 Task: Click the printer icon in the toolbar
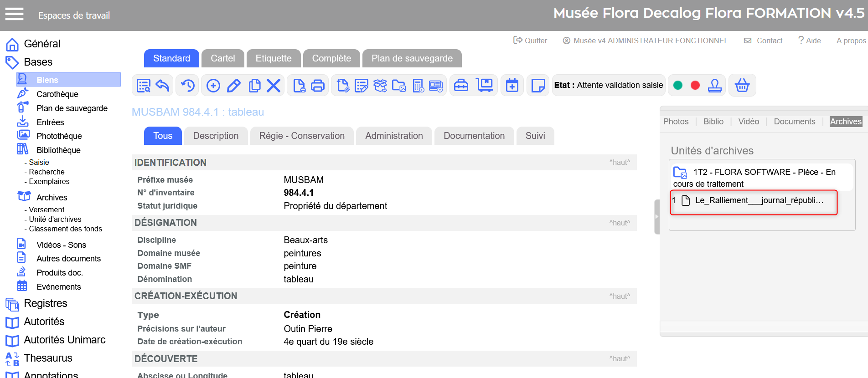pos(318,86)
